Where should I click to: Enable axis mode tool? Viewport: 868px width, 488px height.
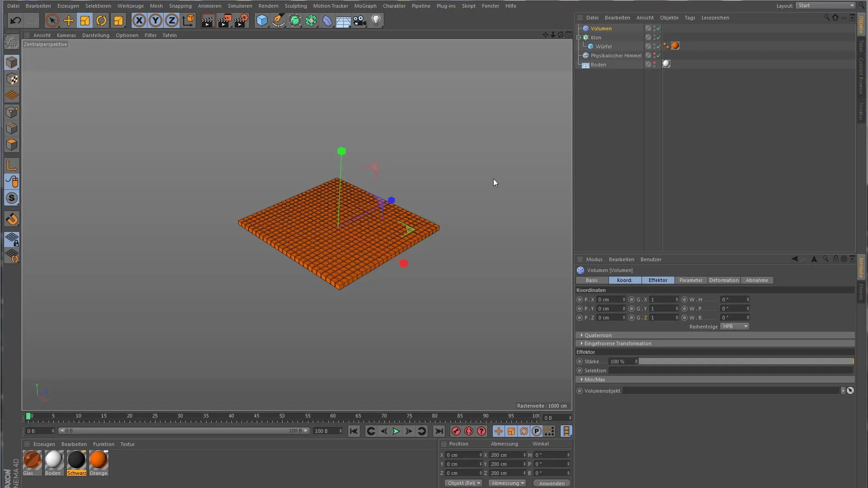coord(12,165)
